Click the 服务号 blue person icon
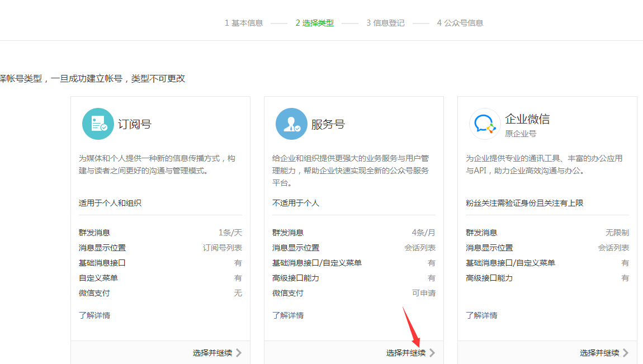Screen dimensions: 643x364 point(291,124)
